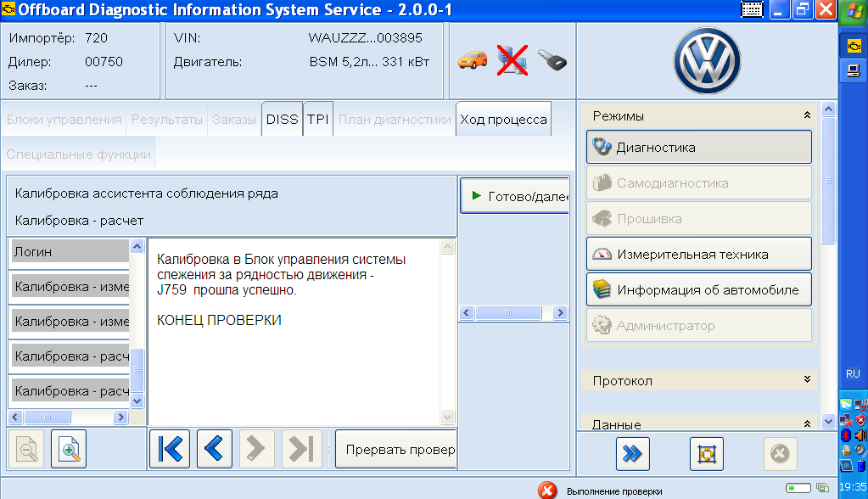The width and height of the screenshot is (868, 499).
Task: Select the Логин step in list
Action: [68, 251]
